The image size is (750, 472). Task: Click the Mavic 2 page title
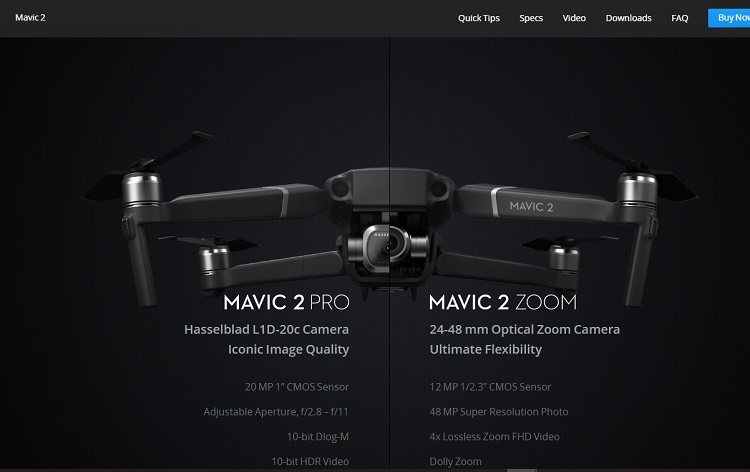(30, 18)
